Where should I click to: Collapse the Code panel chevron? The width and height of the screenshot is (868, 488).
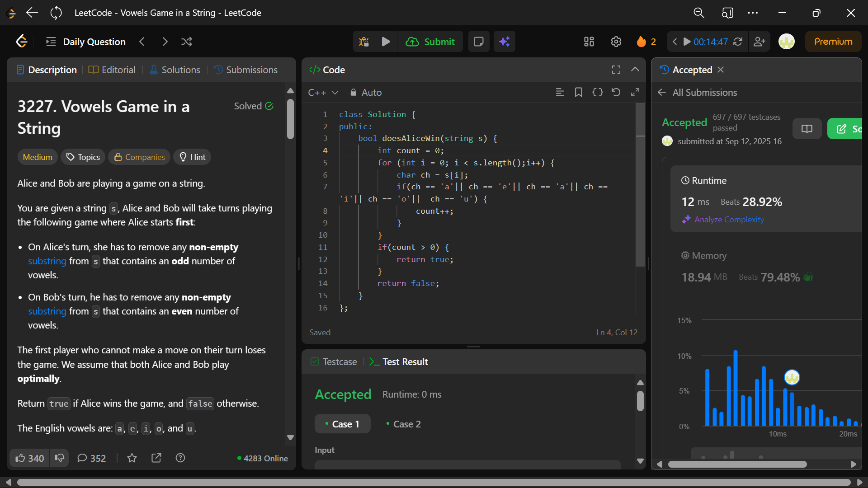click(x=635, y=70)
